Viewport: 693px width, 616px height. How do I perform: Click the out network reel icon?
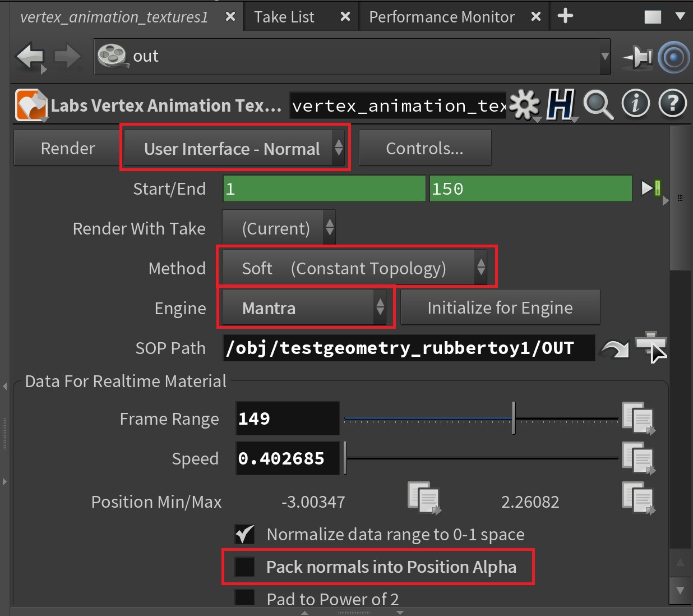point(112,56)
